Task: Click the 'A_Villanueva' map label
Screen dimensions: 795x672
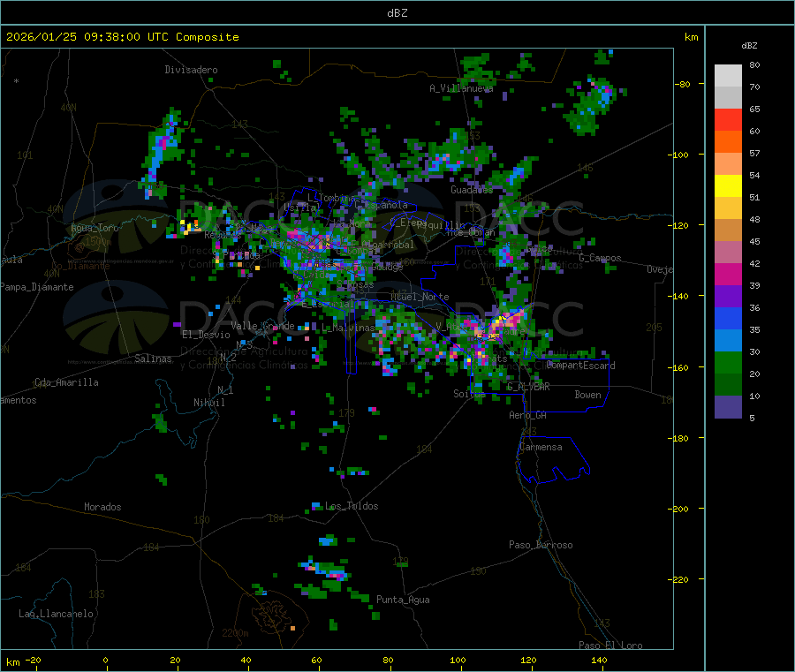Action: point(461,88)
